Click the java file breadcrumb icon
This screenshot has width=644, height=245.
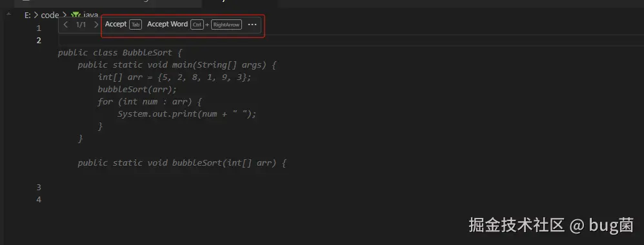click(x=75, y=15)
